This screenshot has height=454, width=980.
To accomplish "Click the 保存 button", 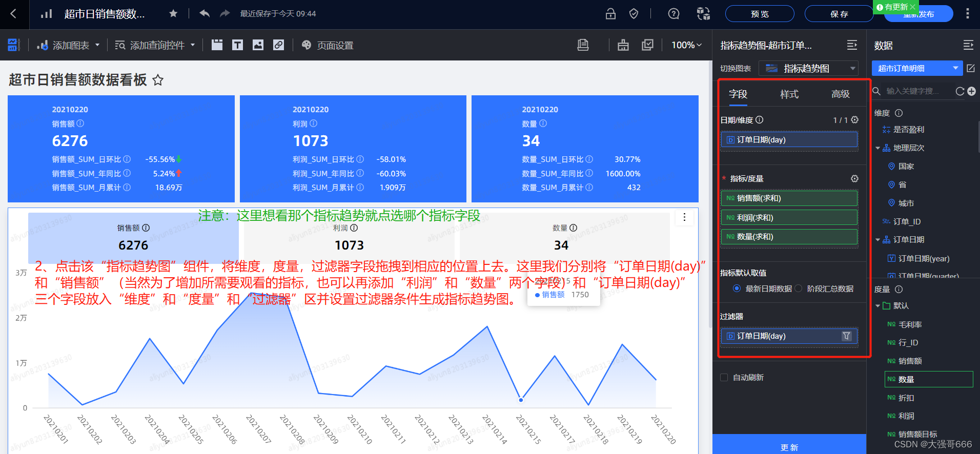I will click(x=839, y=14).
